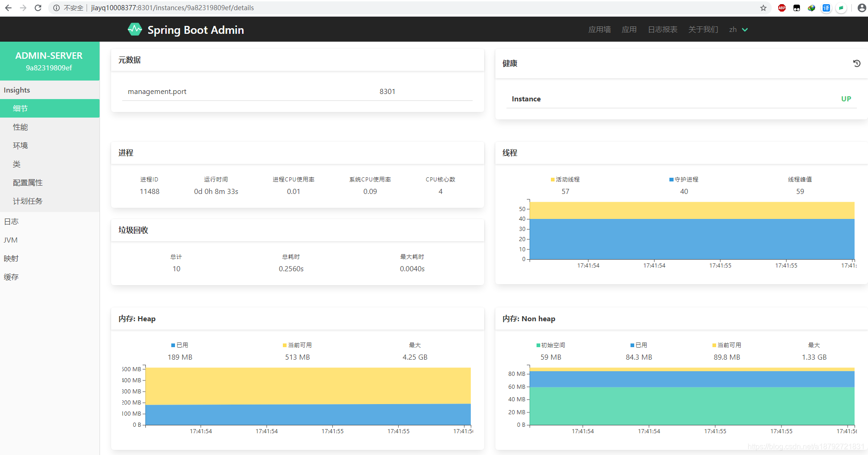
Task: Open the 映射 sidebar section
Action: [50, 258]
